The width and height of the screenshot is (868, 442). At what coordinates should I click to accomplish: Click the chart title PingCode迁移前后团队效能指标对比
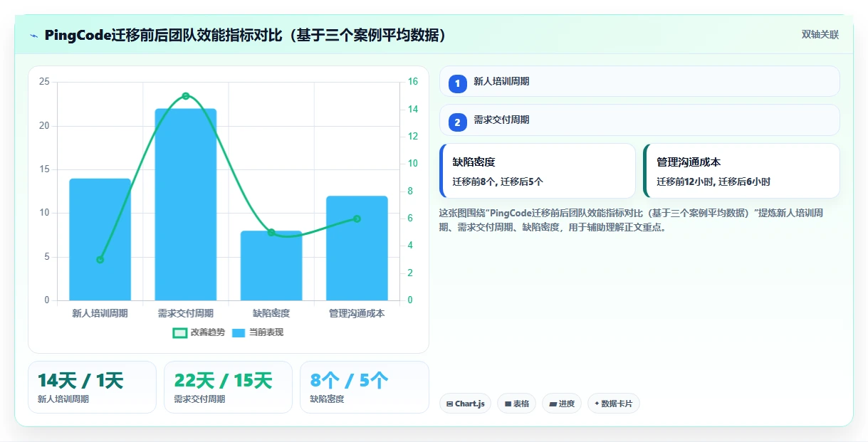246,35
